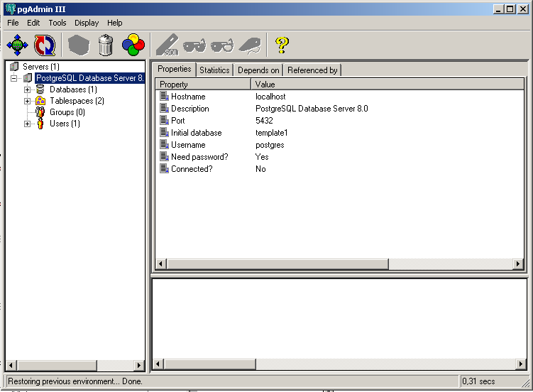Click the Property column header
533x392 pixels.
203,84
